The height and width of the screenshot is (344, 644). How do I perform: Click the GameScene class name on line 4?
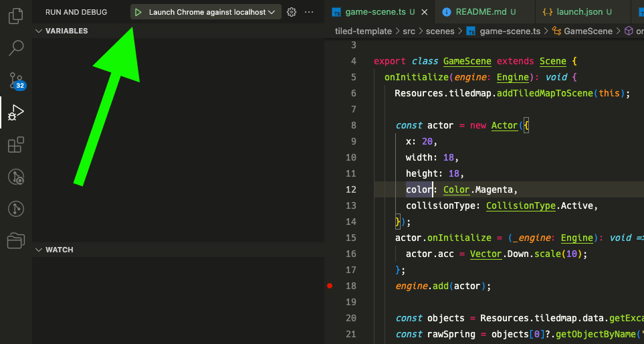[x=467, y=62]
